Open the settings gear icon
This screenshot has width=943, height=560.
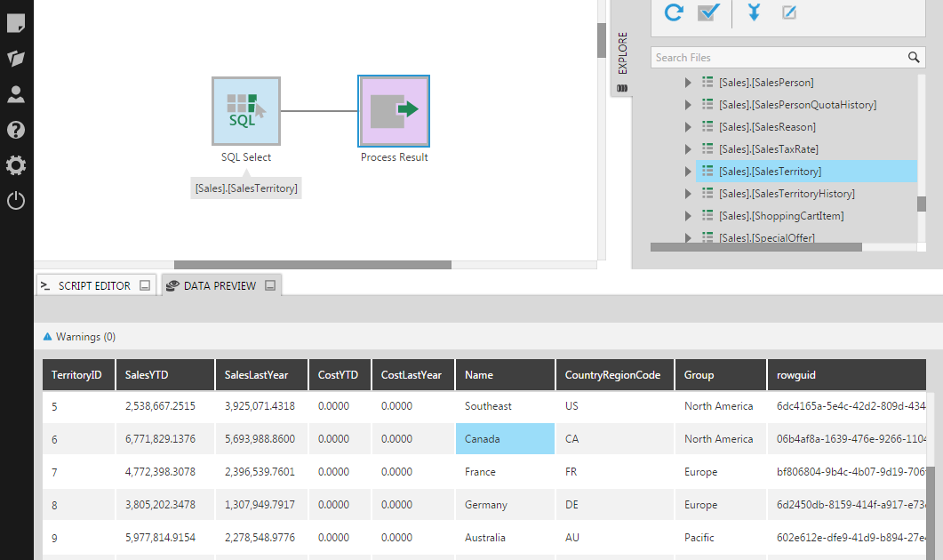tap(16, 165)
